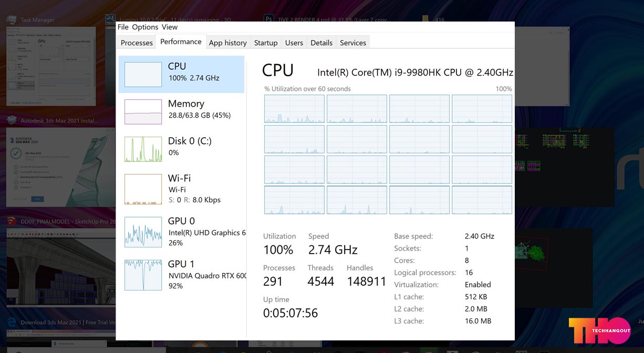
Task: Click the Virtualization value Enabled
Action: [478, 285]
